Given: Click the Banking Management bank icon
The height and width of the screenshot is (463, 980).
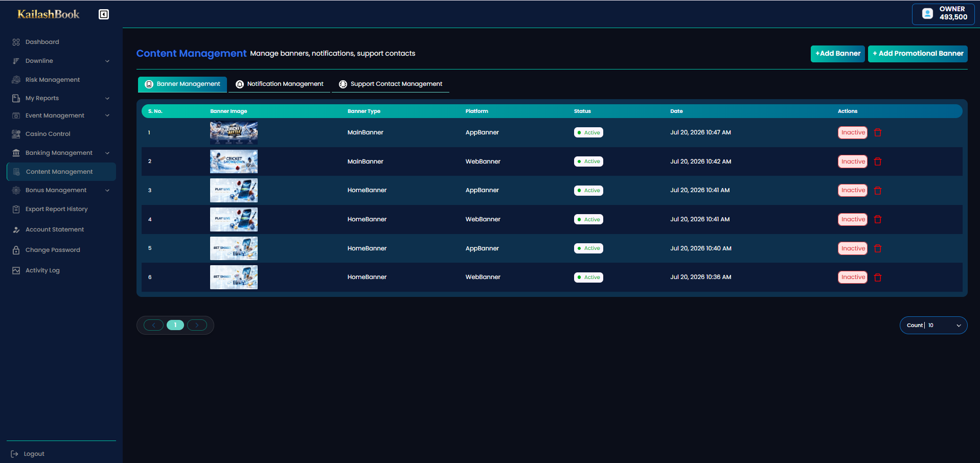Looking at the screenshot, I should (16, 153).
